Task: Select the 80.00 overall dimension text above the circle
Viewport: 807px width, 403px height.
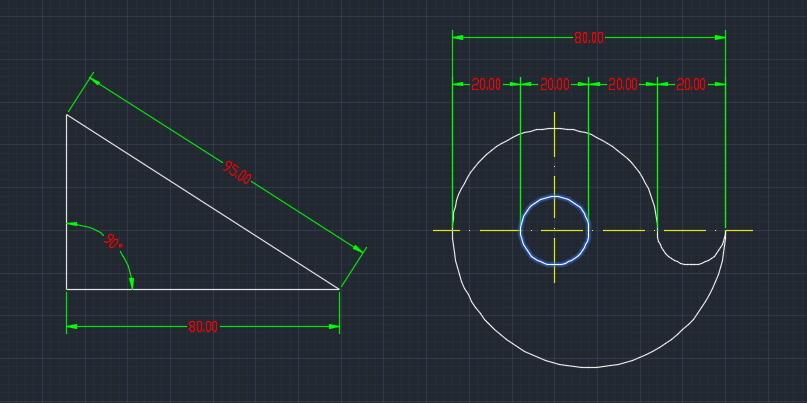Action: (589, 38)
